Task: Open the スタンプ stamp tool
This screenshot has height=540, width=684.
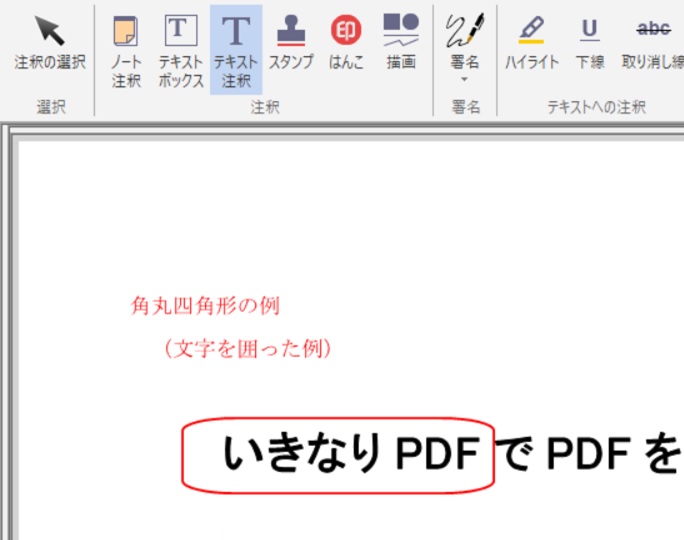Action: (x=291, y=43)
